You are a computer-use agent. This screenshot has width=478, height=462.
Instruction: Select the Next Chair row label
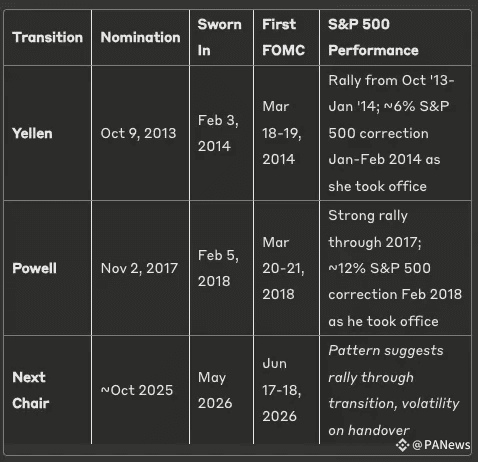click(x=30, y=390)
